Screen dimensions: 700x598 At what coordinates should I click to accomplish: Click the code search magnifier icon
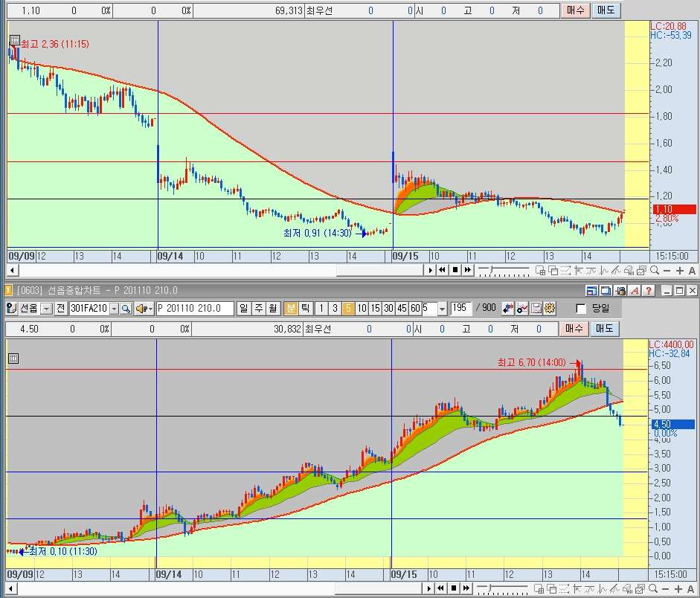point(126,309)
